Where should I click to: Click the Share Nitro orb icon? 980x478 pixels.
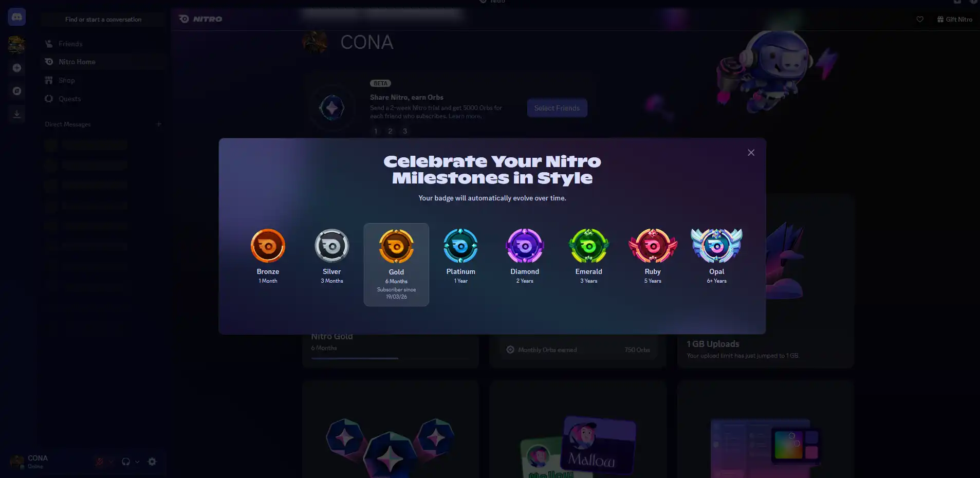331,108
